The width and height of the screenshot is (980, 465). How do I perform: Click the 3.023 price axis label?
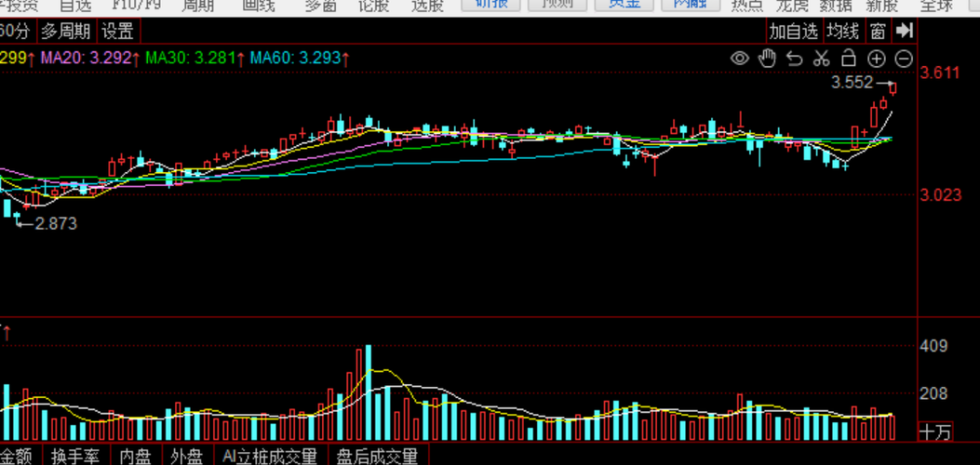[941, 196]
